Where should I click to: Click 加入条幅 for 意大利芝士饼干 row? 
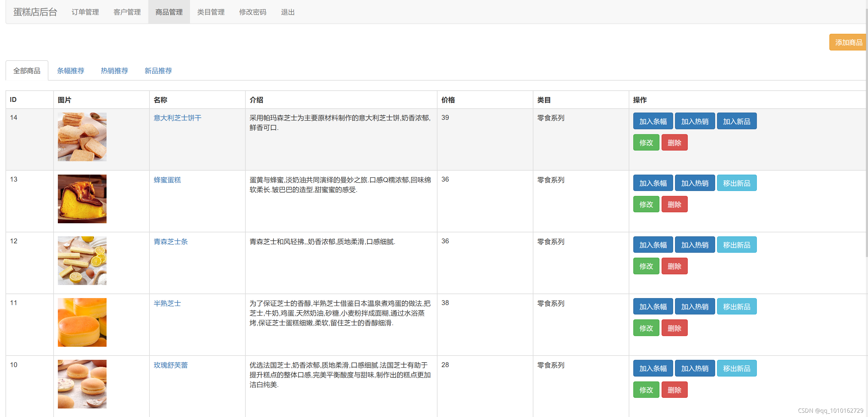[x=653, y=121]
